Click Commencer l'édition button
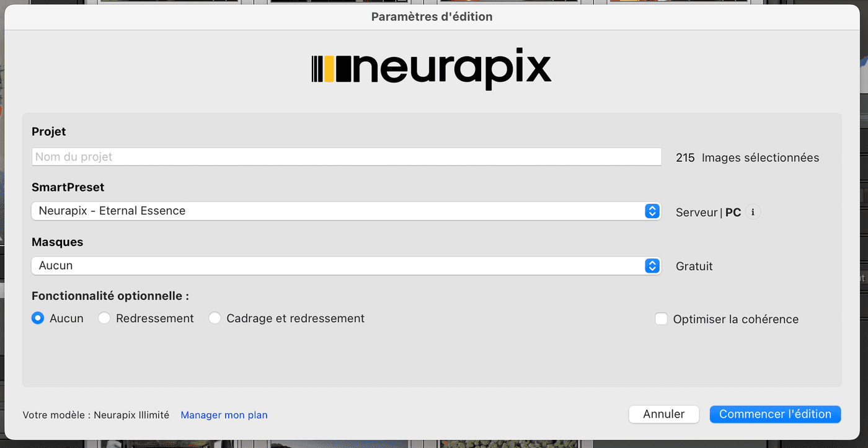Image resolution: width=868 pixels, height=448 pixels. pos(775,414)
